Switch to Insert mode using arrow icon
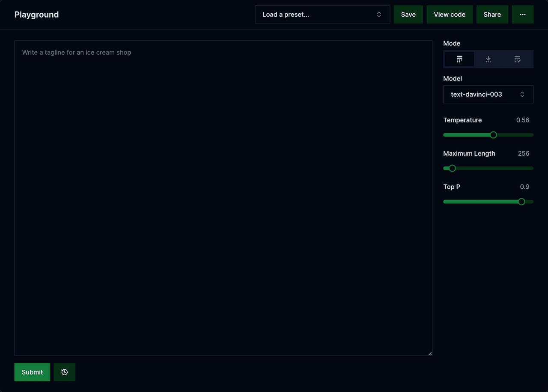The height and width of the screenshot is (392, 548). [x=488, y=59]
